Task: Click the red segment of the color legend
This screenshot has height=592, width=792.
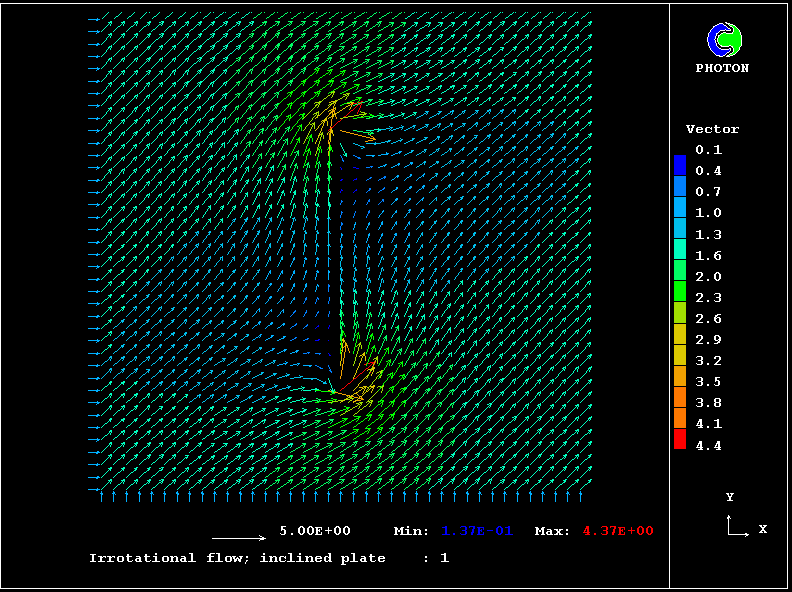Action: coord(680,439)
